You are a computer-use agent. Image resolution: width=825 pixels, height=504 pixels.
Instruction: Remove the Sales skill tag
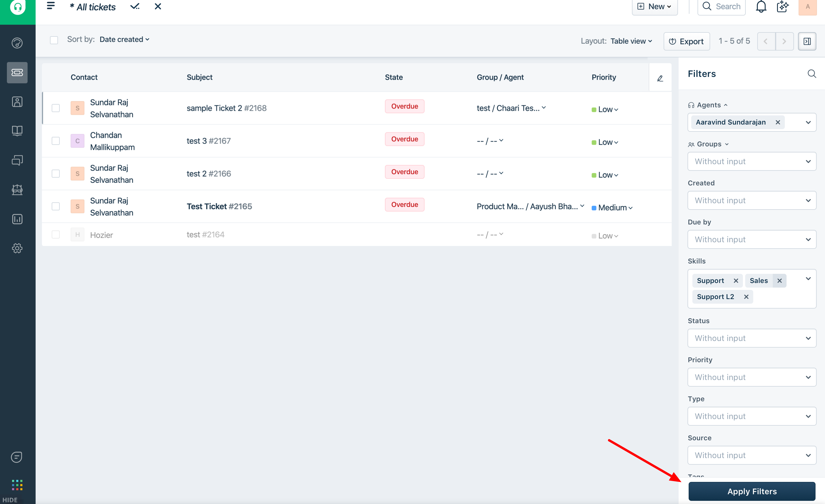779,281
